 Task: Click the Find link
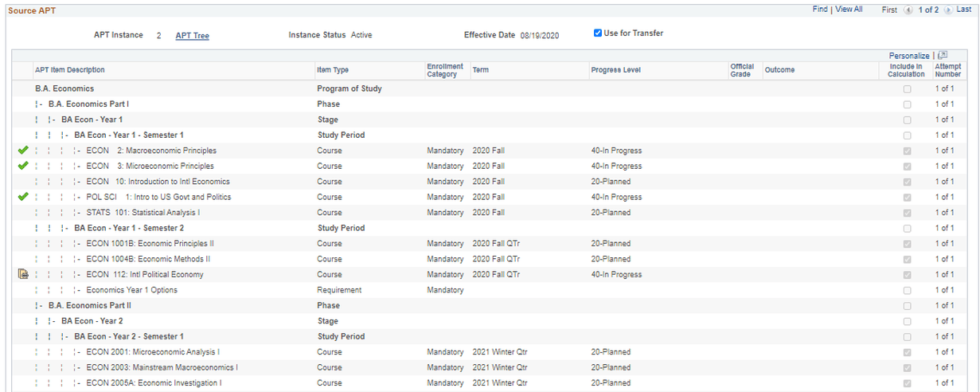pos(819,10)
